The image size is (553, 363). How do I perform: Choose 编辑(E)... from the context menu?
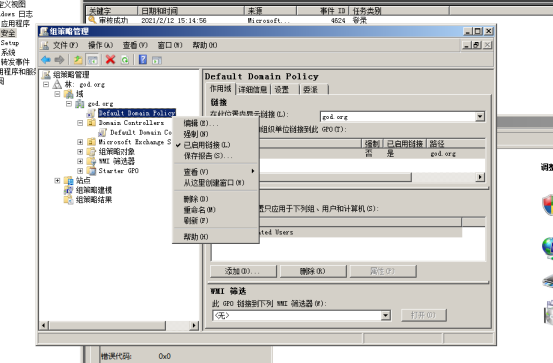tap(201, 123)
